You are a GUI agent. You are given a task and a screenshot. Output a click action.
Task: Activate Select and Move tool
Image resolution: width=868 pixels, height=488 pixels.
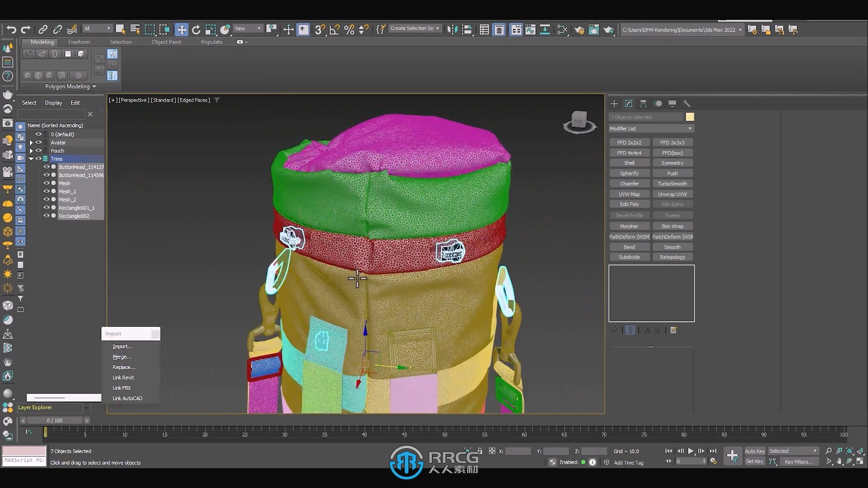coord(182,30)
